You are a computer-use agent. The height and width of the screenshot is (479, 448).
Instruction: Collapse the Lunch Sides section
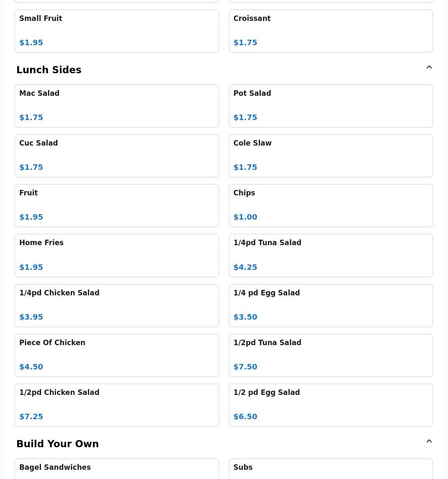pyautogui.click(x=429, y=67)
